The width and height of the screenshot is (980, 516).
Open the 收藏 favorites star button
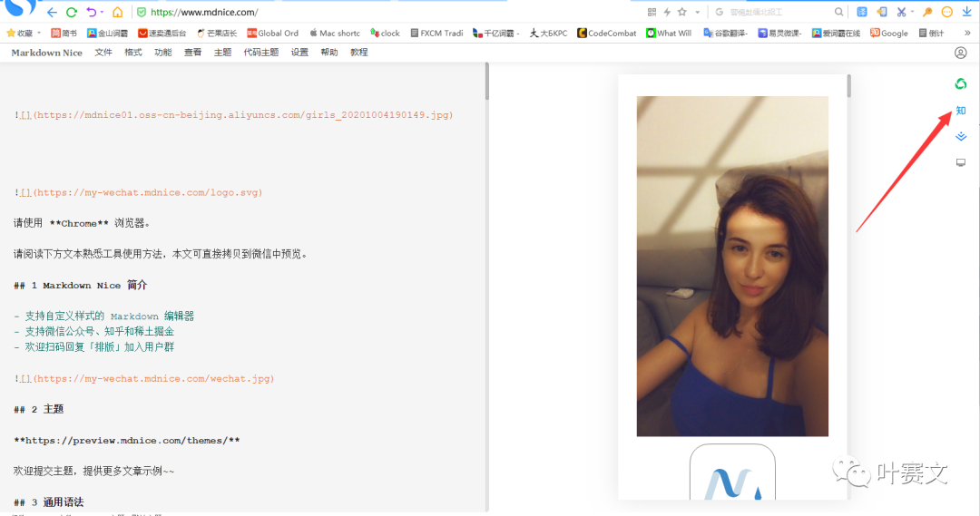tap(19, 34)
